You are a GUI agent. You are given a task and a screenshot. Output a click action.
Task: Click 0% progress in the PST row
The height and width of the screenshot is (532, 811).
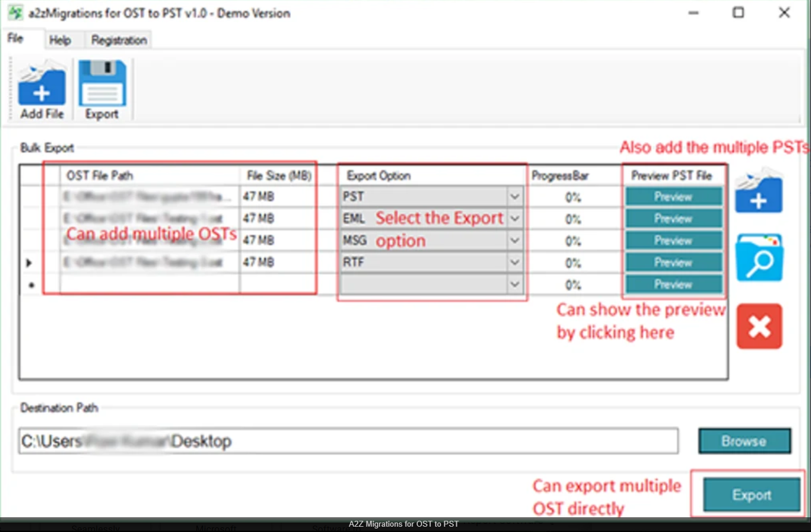573,197
